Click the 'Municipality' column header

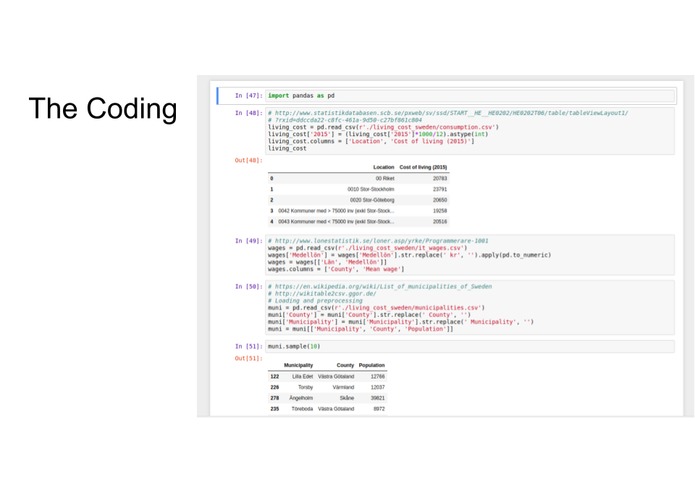click(298, 366)
